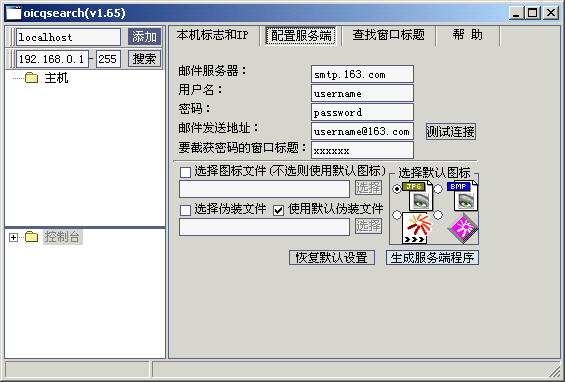Screen dimensions: 565x382
Task: Enable the 选择伪装文件 checkbox
Action: (x=185, y=210)
